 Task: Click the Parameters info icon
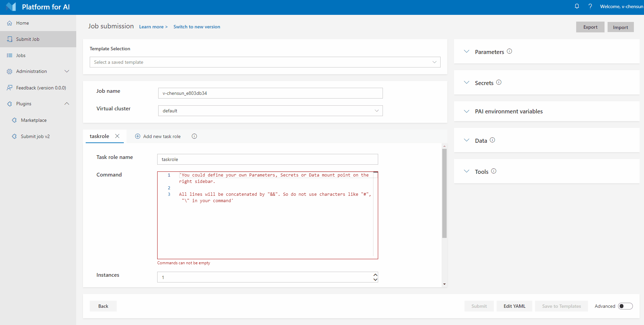click(x=510, y=51)
